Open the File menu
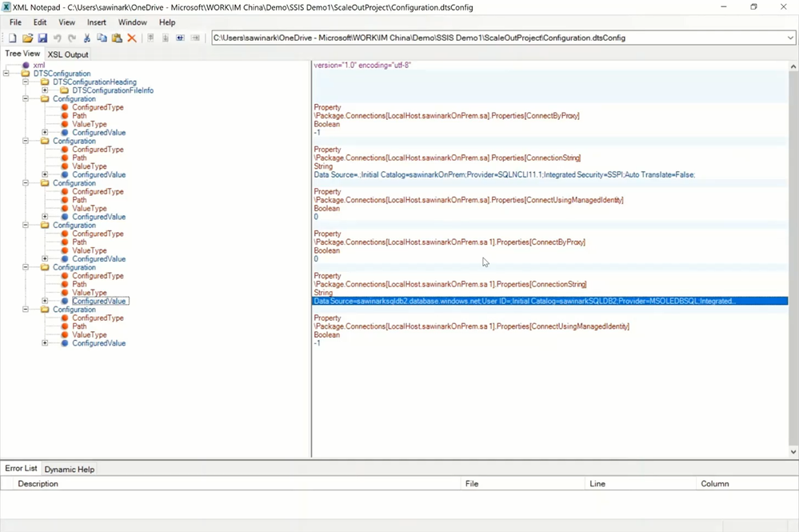This screenshot has width=799, height=532. pos(15,22)
